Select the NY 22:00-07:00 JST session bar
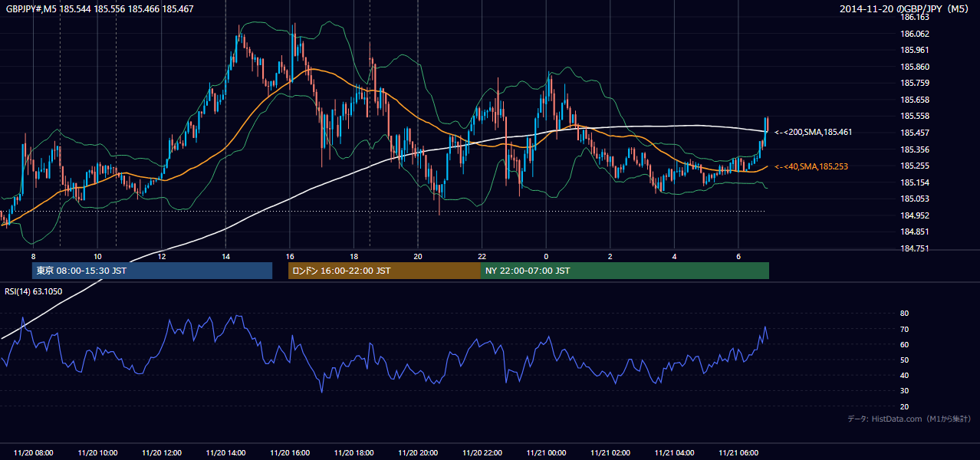Image resolution: width=980 pixels, height=460 pixels. pyautogui.click(x=625, y=271)
